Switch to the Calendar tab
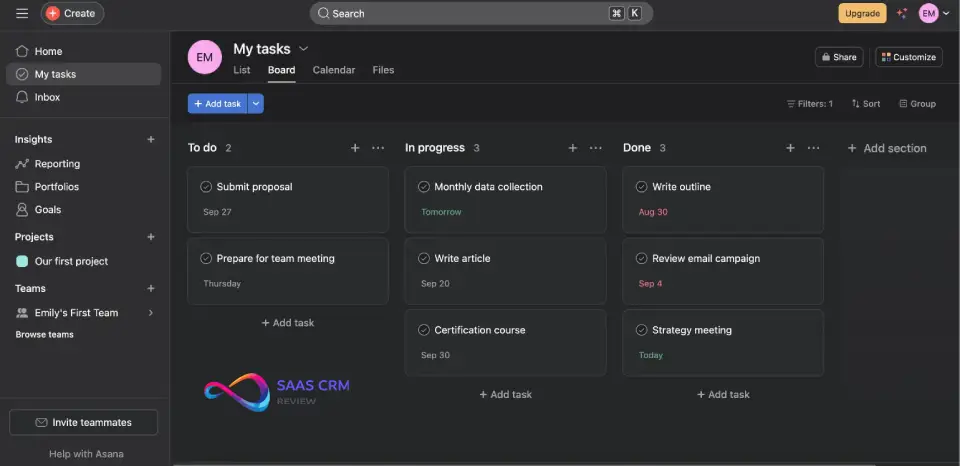 [333, 70]
